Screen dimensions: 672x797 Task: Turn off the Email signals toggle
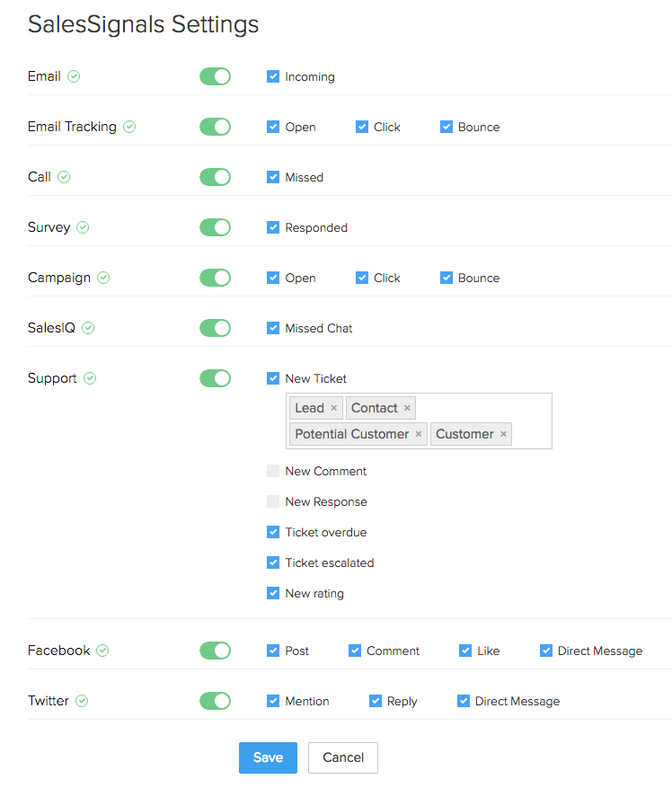tap(215, 76)
